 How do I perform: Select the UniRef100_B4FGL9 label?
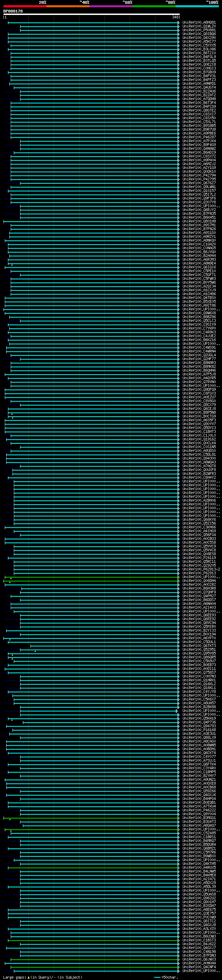click(x=199, y=57)
